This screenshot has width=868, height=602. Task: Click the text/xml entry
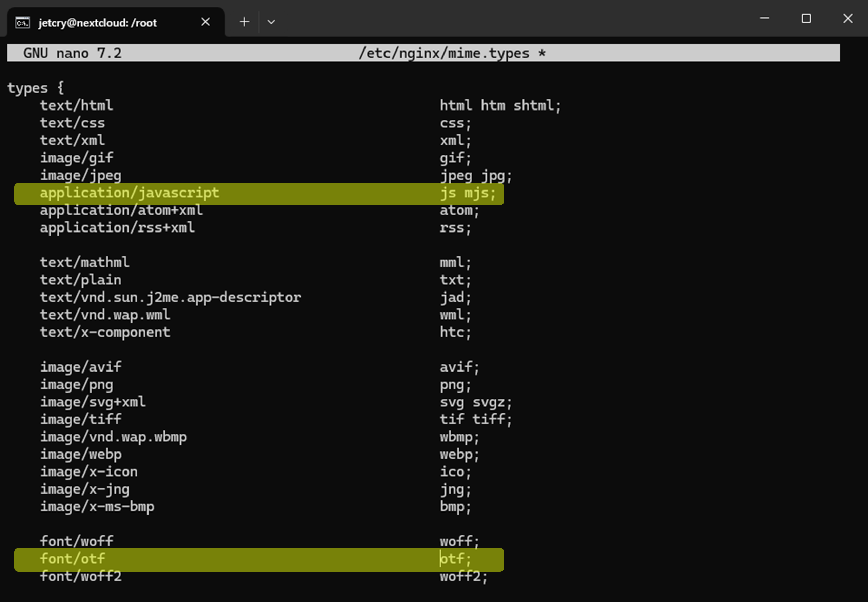pos(73,140)
